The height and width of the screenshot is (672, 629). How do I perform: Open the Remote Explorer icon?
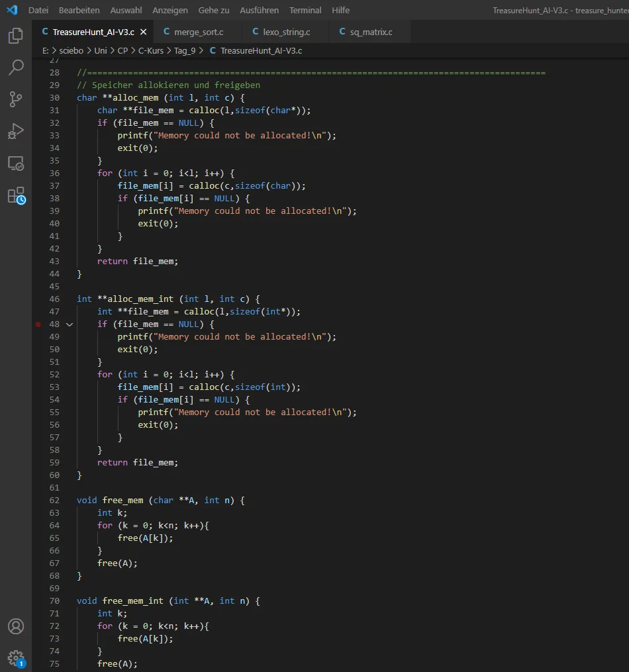point(16,163)
